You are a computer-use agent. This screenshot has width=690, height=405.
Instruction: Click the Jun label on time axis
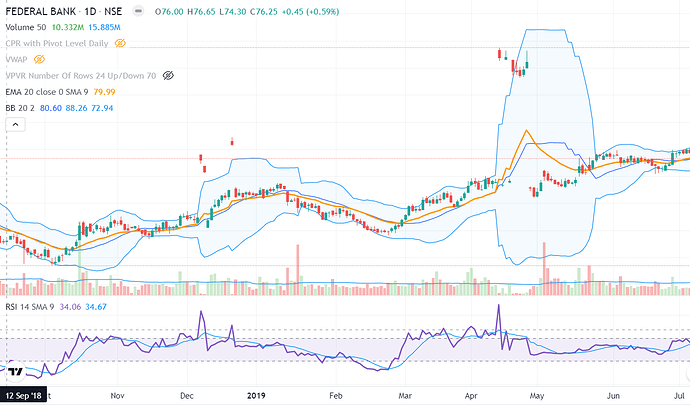(x=613, y=396)
